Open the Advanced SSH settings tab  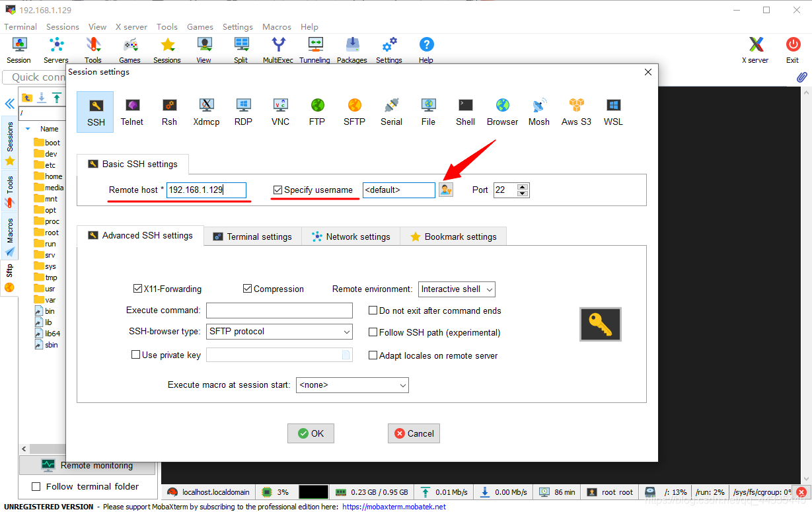[x=141, y=235]
